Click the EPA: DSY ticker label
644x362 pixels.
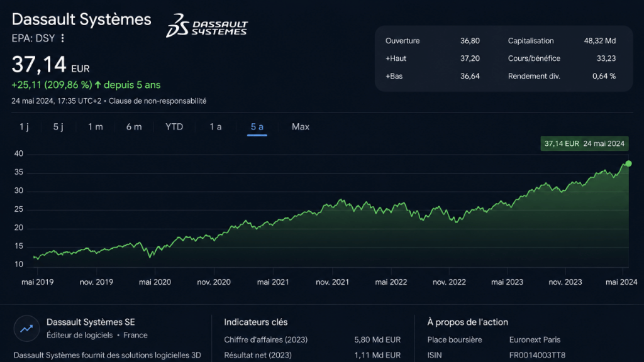click(x=33, y=38)
